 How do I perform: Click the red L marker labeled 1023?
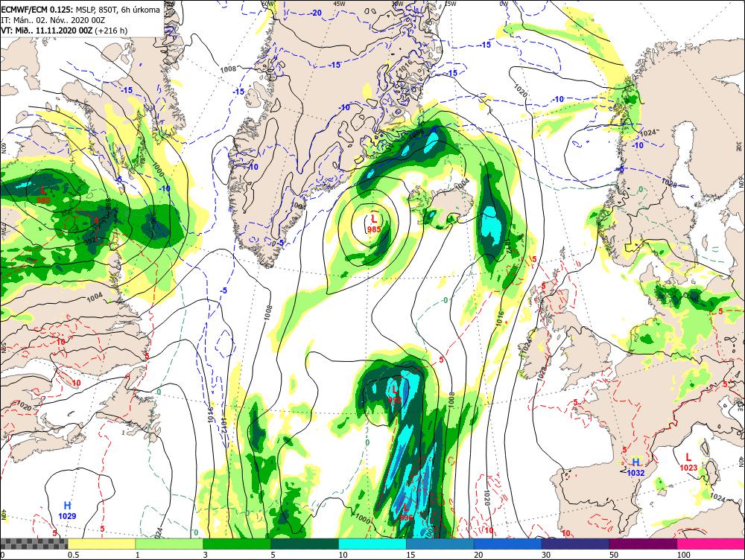[688, 457]
